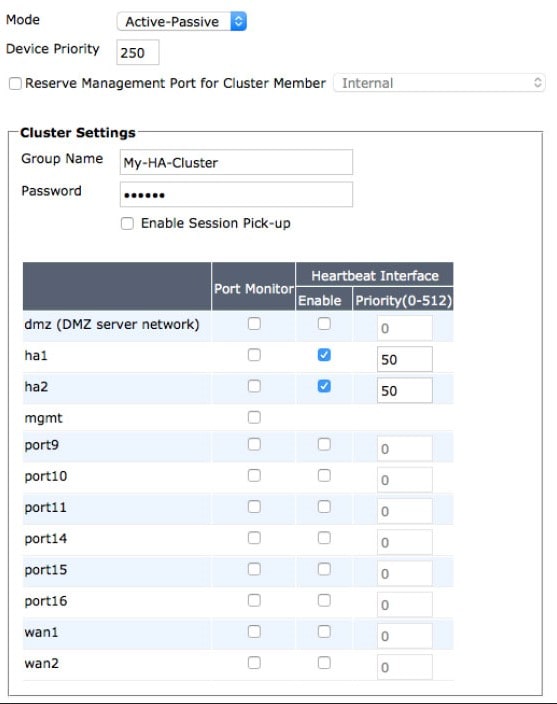
Task: Enable heartbeat on port10
Action: pyautogui.click(x=324, y=475)
